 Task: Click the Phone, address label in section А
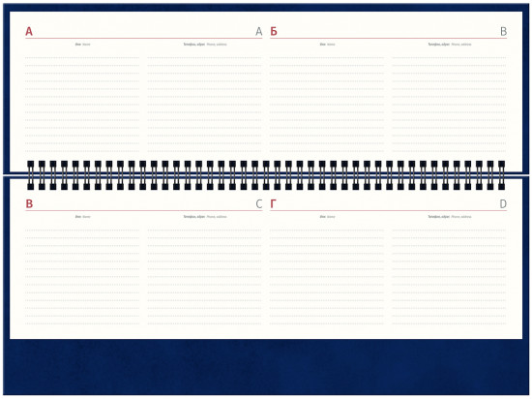point(205,45)
